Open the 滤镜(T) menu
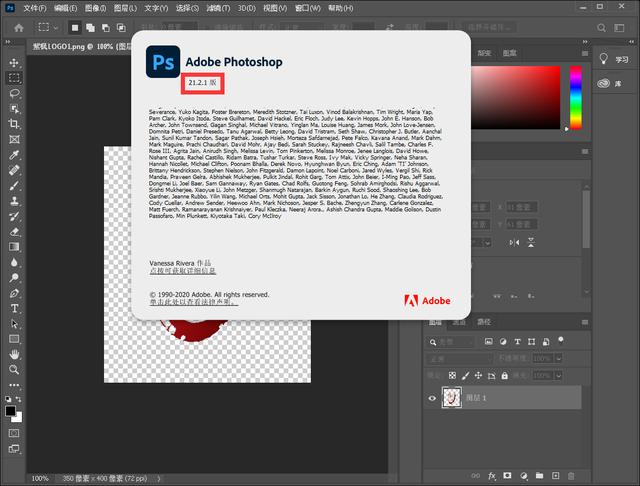The image size is (640, 486). [218, 8]
